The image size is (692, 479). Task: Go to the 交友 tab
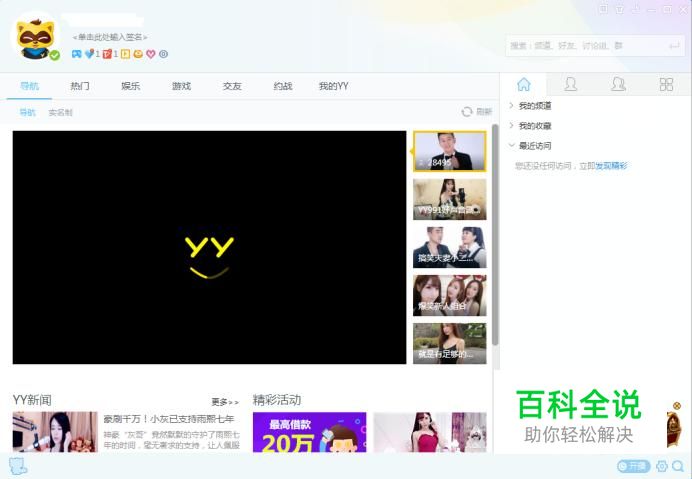(232, 86)
